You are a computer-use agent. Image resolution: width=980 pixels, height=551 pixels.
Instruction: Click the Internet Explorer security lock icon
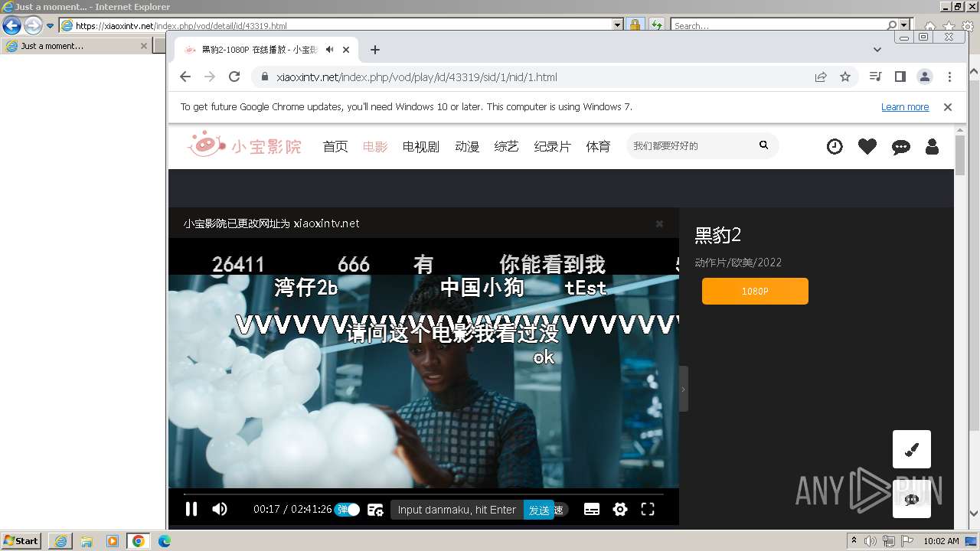coord(635,25)
